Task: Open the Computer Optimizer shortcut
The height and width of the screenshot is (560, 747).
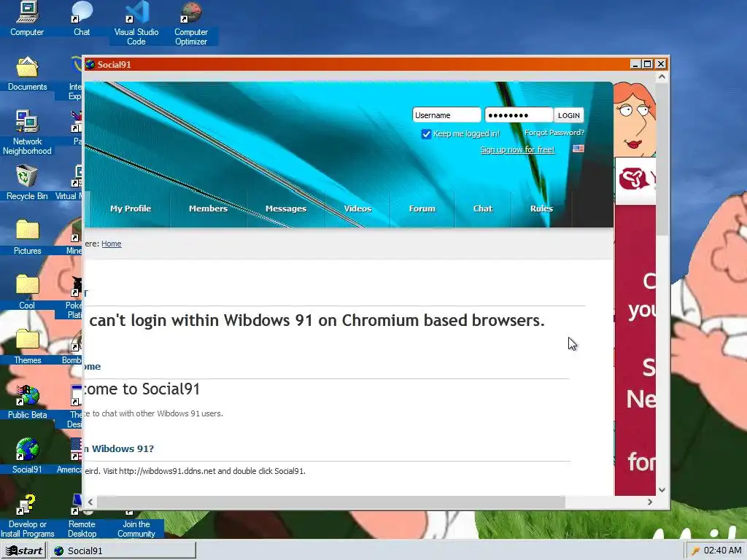Action: pyautogui.click(x=191, y=23)
